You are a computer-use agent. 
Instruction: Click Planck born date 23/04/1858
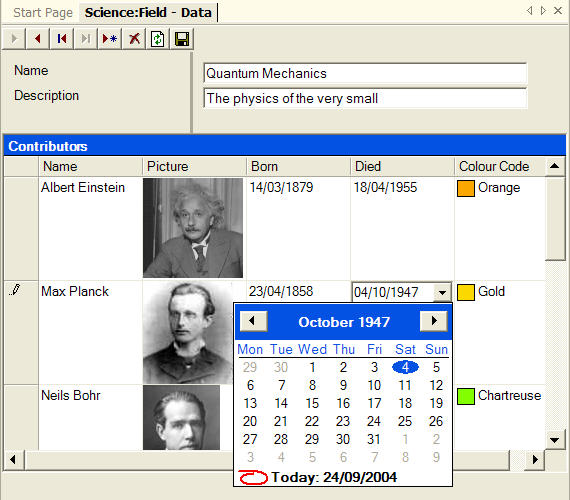[281, 292]
